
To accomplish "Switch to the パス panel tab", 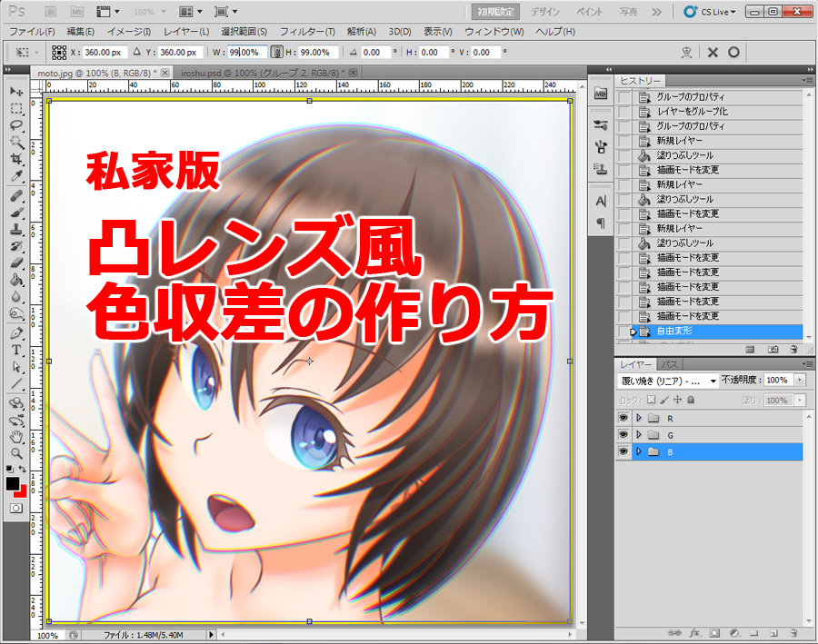I will tap(669, 364).
